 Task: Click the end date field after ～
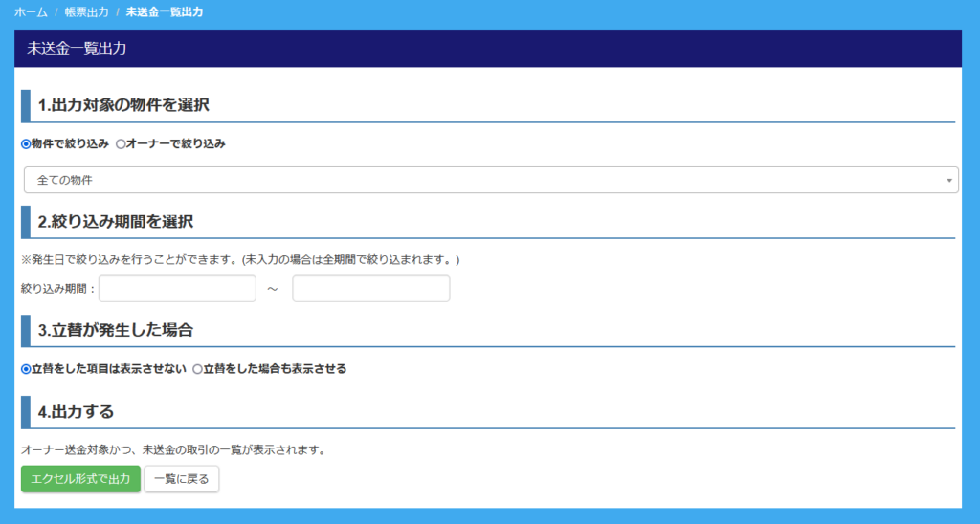pyautogui.click(x=371, y=289)
